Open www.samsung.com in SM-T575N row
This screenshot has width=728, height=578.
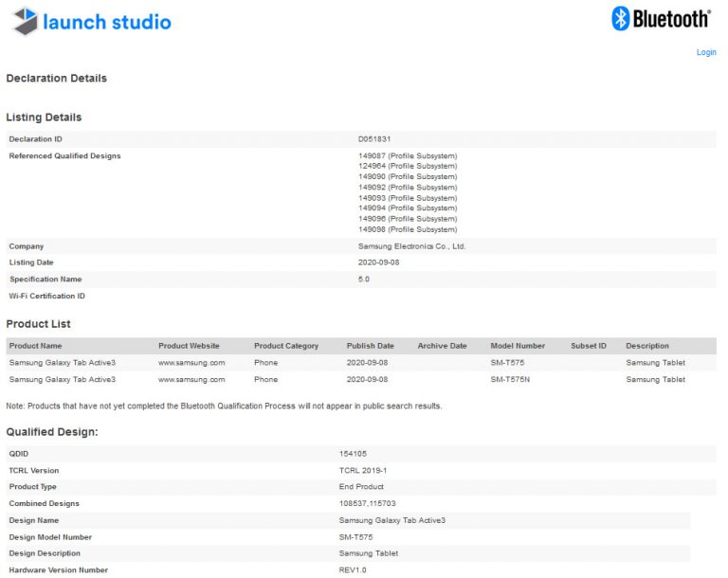(191, 379)
